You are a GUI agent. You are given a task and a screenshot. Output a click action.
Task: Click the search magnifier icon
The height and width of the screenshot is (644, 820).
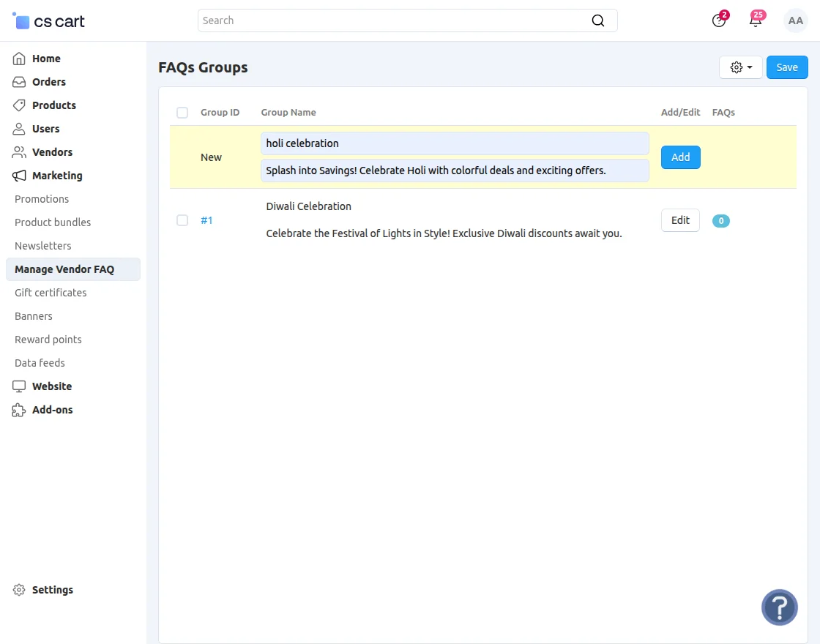click(x=598, y=20)
